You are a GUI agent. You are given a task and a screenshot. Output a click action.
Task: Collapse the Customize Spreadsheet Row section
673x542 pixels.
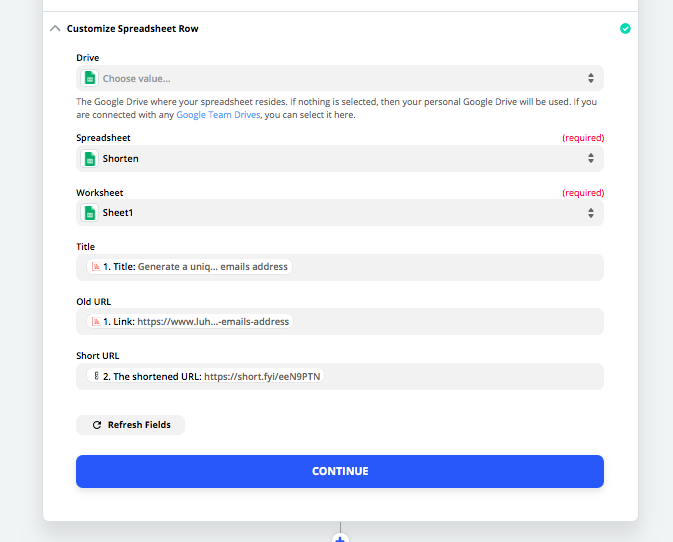pos(55,28)
